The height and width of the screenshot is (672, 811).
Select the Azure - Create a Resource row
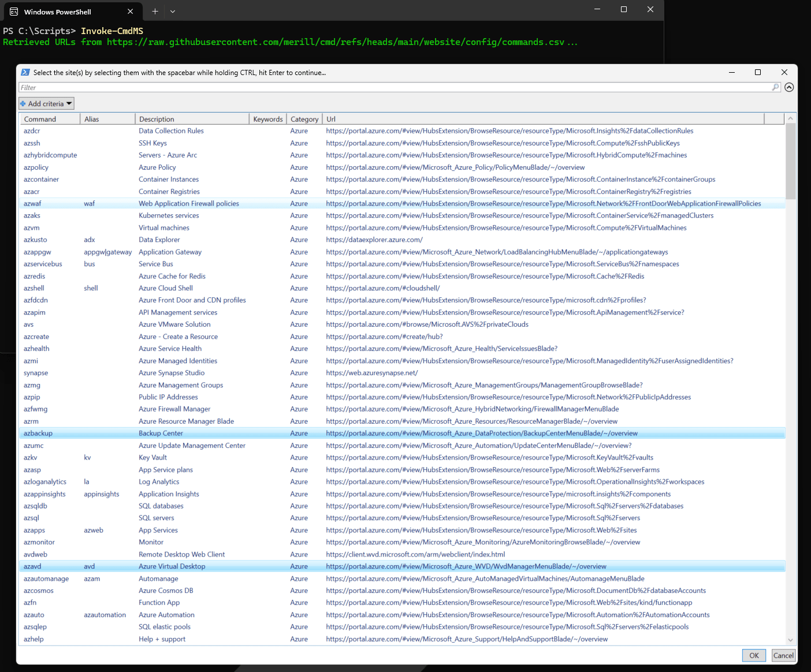tap(402, 337)
